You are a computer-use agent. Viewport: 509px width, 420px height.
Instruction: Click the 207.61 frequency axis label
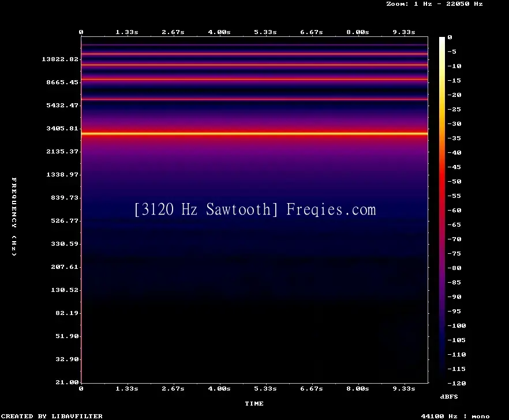click(65, 267)
